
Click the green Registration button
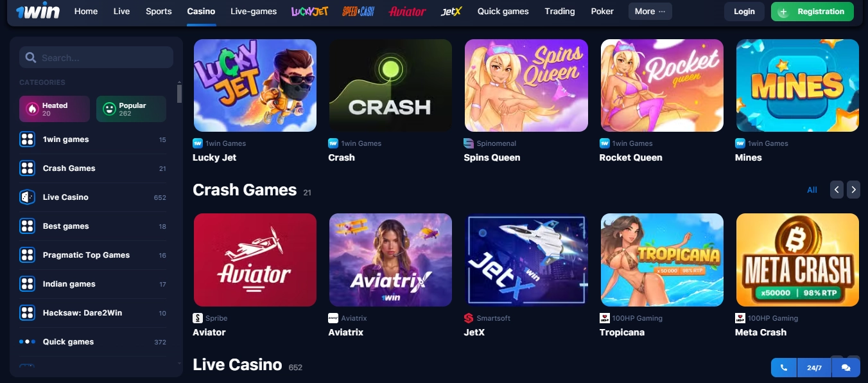812,12
